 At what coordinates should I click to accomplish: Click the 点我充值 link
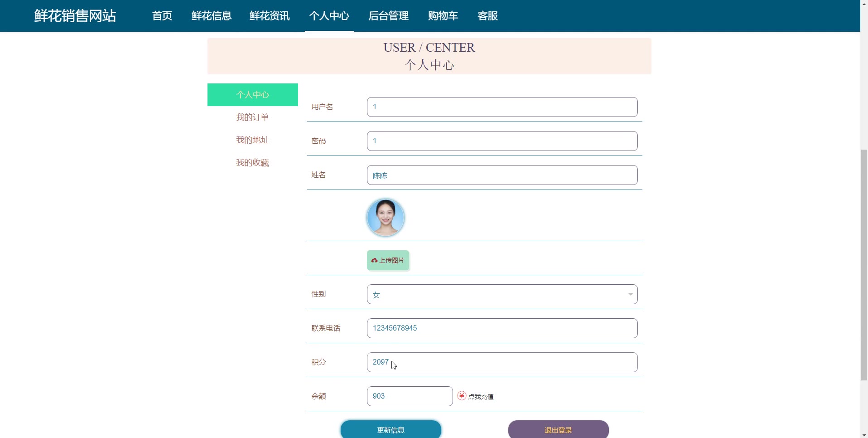481,397
